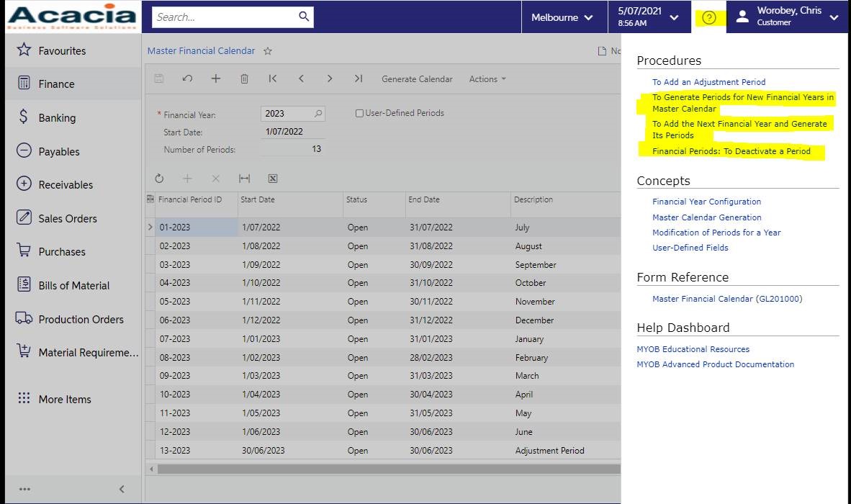Refresh the financial periods grid
Screen dimensions: 851x504
click(159, 179)
